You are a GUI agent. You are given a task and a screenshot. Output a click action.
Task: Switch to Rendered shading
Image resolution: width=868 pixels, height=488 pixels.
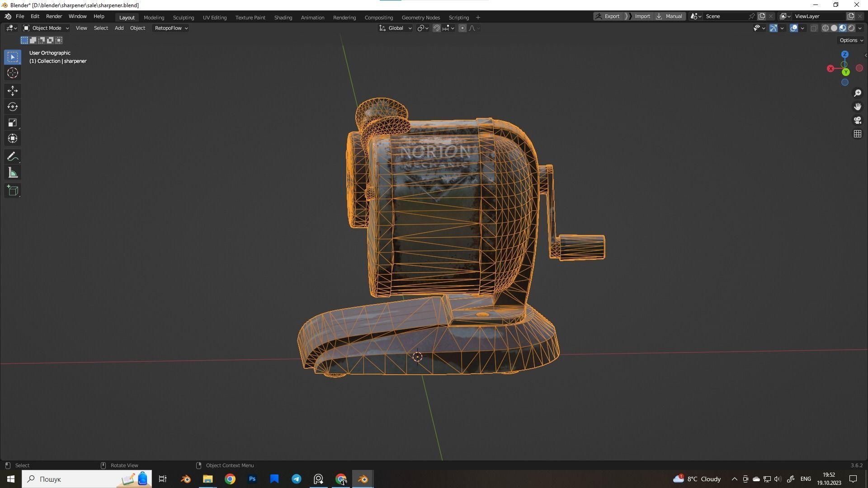coord(851,28)
